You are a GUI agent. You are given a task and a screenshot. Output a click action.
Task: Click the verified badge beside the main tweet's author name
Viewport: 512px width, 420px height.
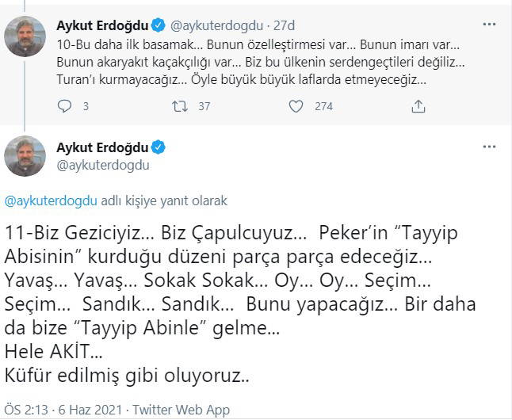pyautogui.click(x=157, y=148)
